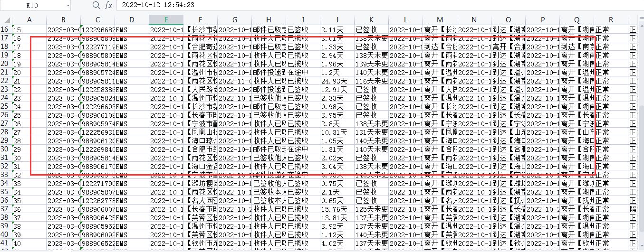
Task: Select column header L
Action: (405, 19)
